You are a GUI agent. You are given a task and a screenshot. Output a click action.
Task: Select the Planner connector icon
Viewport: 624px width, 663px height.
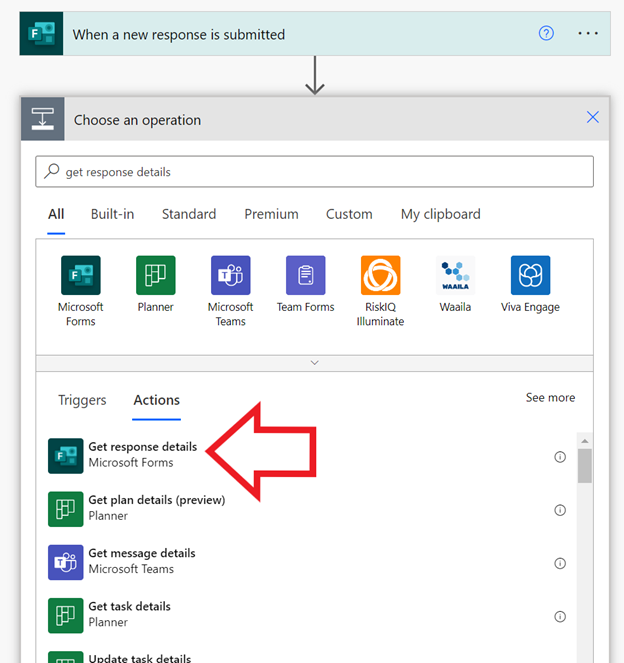click(x=155, y=275)
